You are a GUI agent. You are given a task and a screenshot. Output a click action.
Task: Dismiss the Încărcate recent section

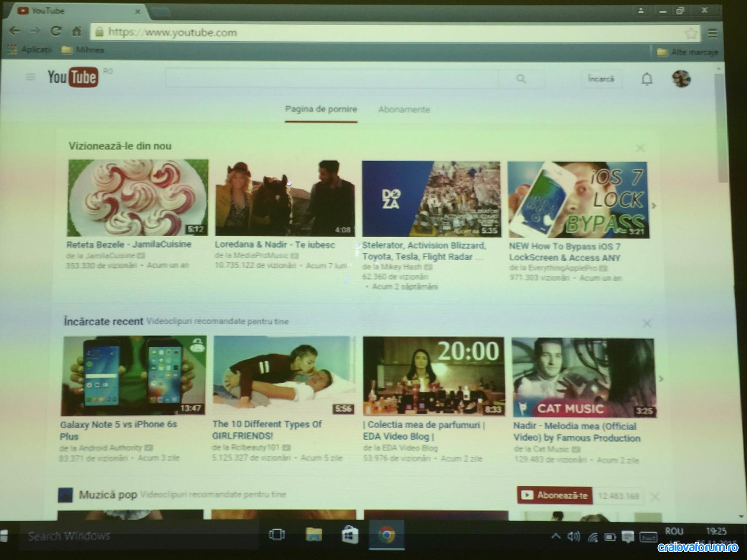coord(647,324)
